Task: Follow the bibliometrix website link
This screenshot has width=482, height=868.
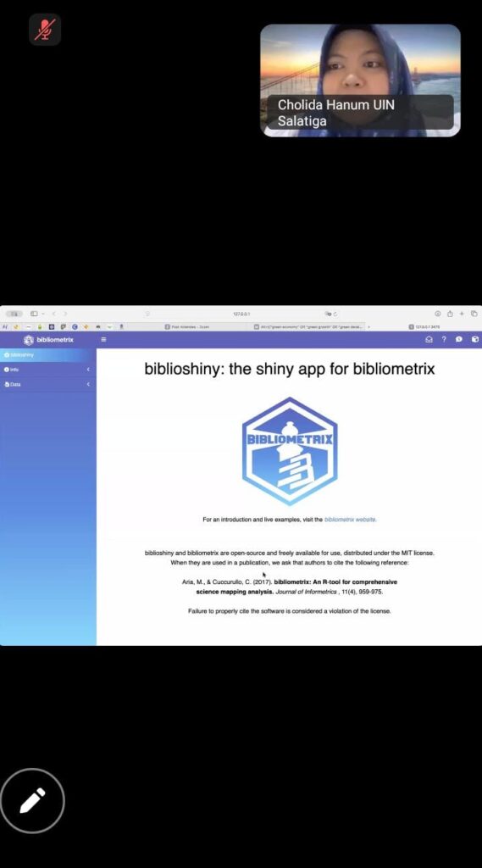Action: click(351, 520)
